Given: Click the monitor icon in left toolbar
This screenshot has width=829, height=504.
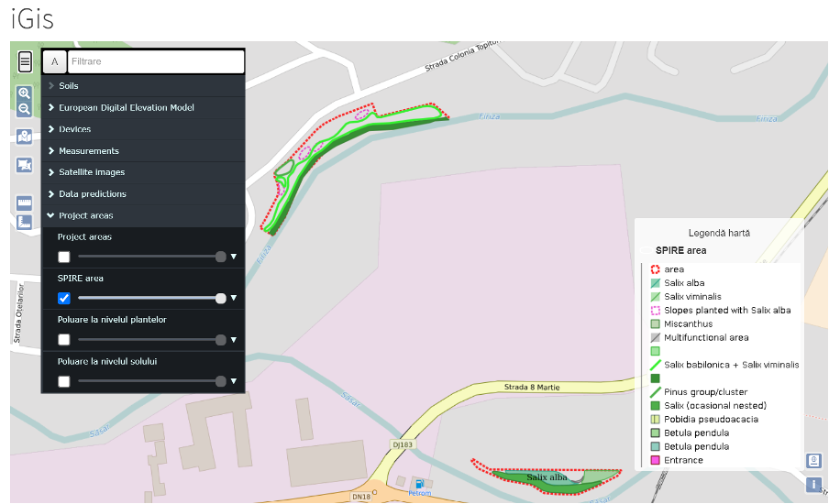Looking at the screenshot, I should [25, 165].
